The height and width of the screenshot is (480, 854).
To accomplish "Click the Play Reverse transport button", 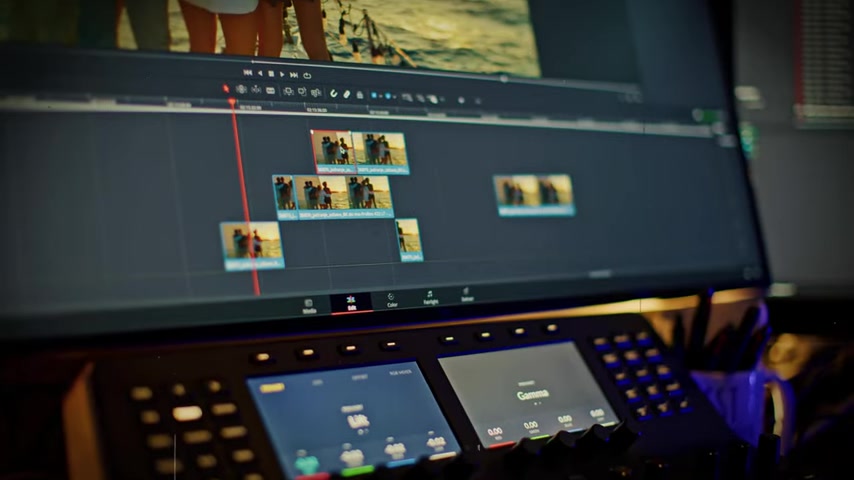I will 260,73.
